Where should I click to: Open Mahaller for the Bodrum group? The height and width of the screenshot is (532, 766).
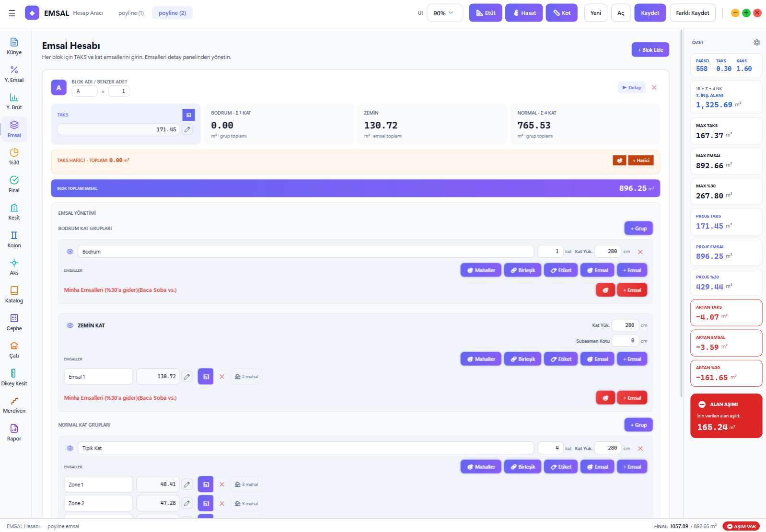481,270
